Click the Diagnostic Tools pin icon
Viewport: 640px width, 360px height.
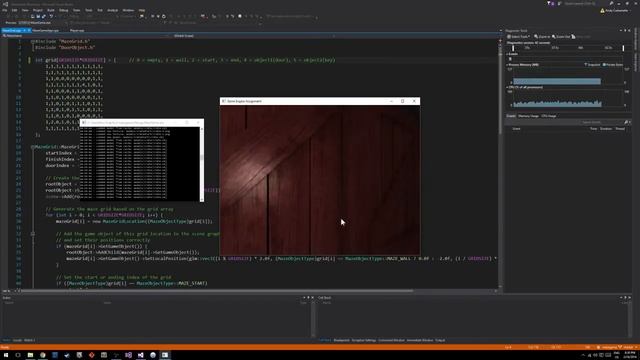point(625,31)
